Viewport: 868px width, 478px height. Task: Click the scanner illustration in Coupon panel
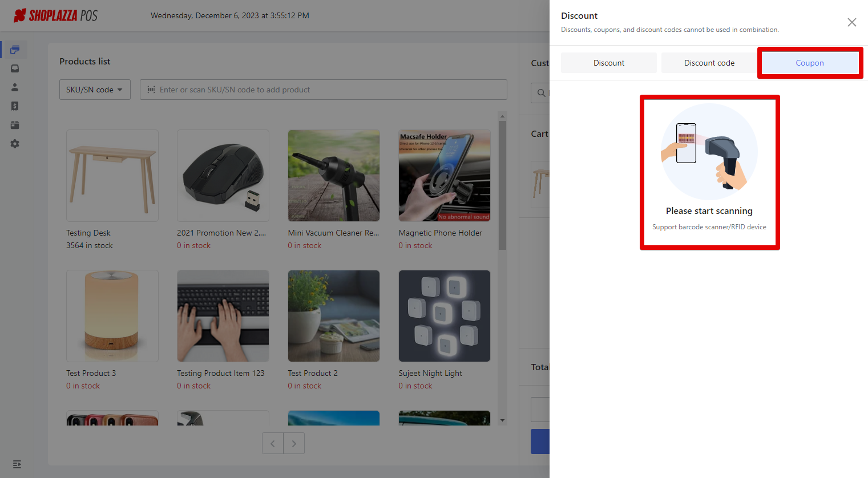pyautogui.click(x=709, y=152)
